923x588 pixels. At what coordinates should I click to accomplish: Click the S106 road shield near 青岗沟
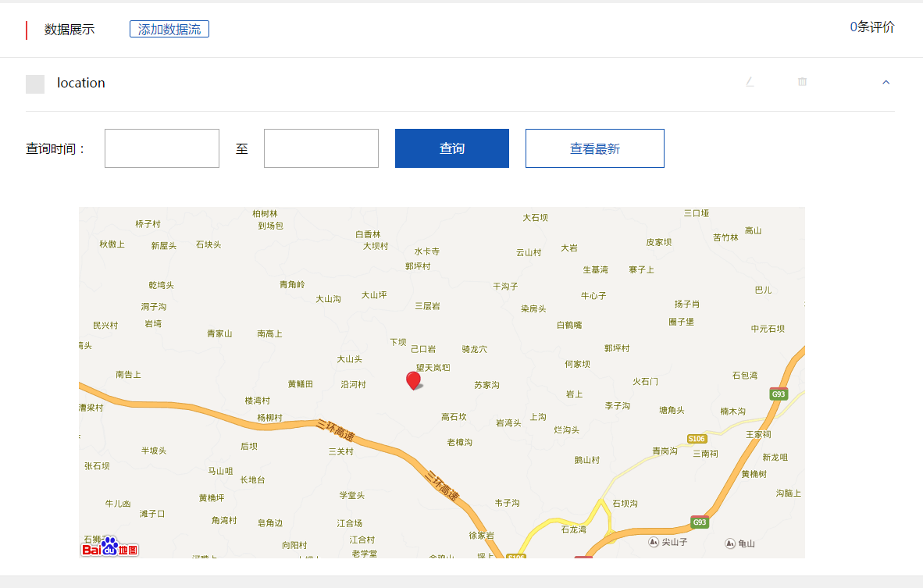(x=697, y=438)
